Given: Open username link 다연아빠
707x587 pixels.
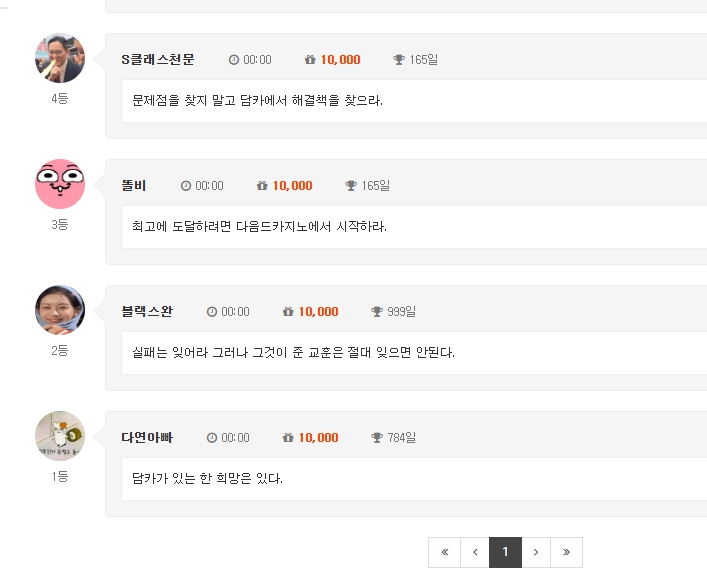Looking at the screenshot, I should click(x=147, y=437).
